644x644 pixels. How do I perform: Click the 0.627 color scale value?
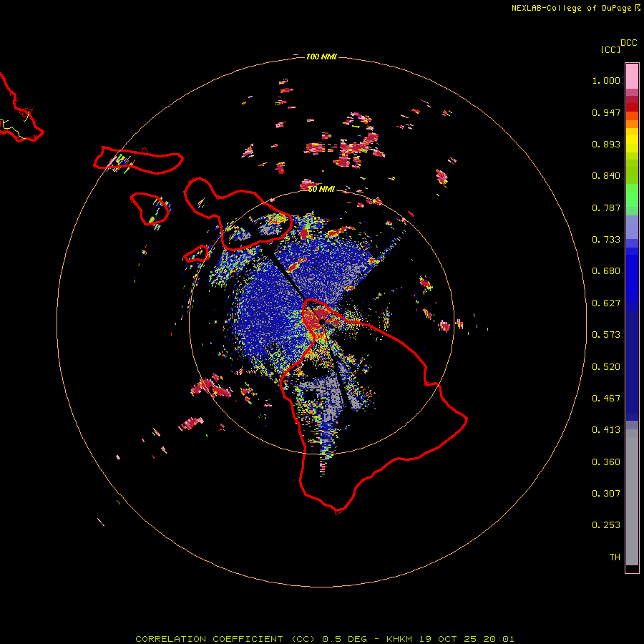[606, 303]
